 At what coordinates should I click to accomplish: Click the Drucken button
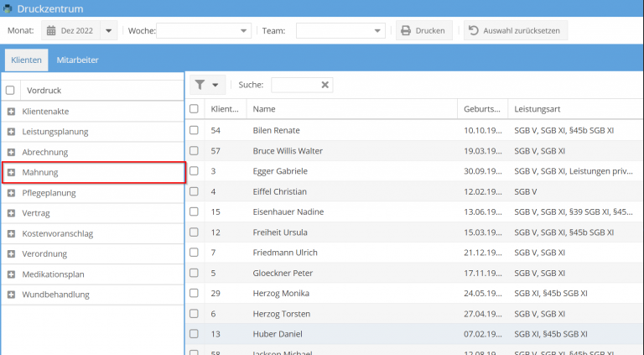(423, 31)
